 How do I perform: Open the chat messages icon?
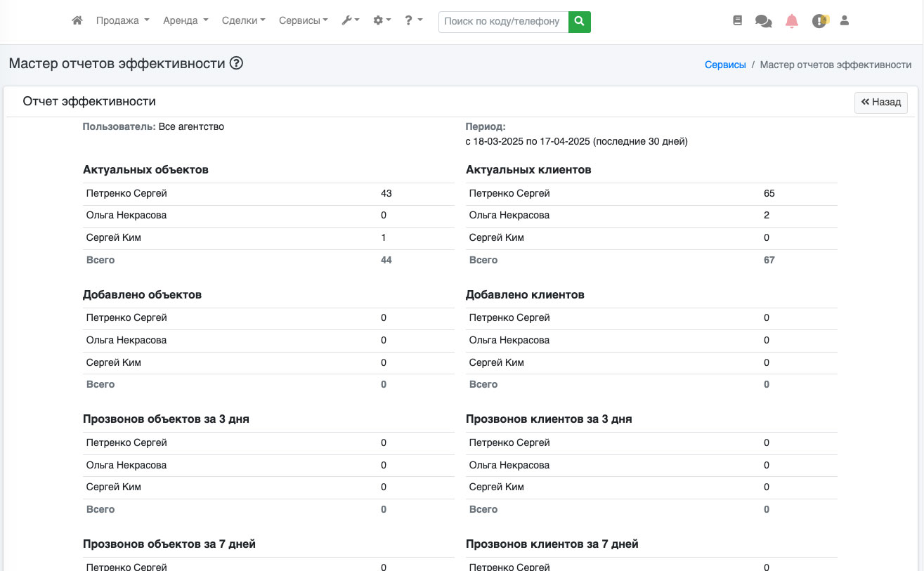pyautogui.click(x=763, y=21)
